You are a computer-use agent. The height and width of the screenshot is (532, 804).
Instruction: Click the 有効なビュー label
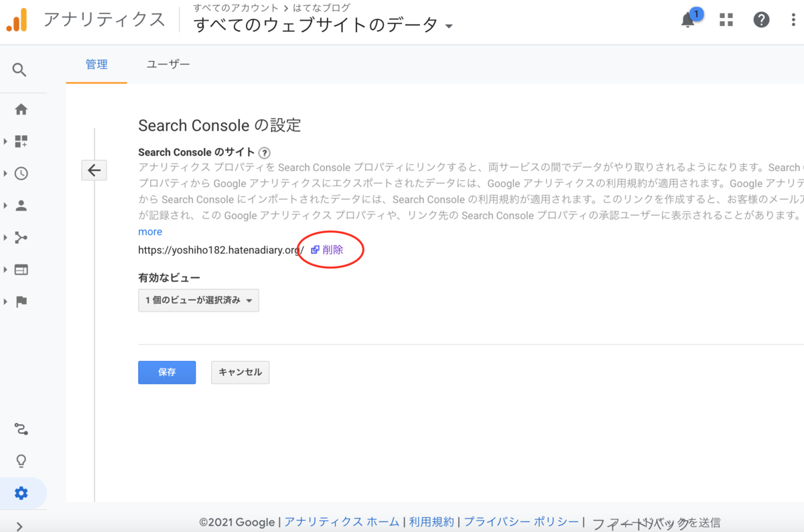pyautogui.click(x=169, y=277)
